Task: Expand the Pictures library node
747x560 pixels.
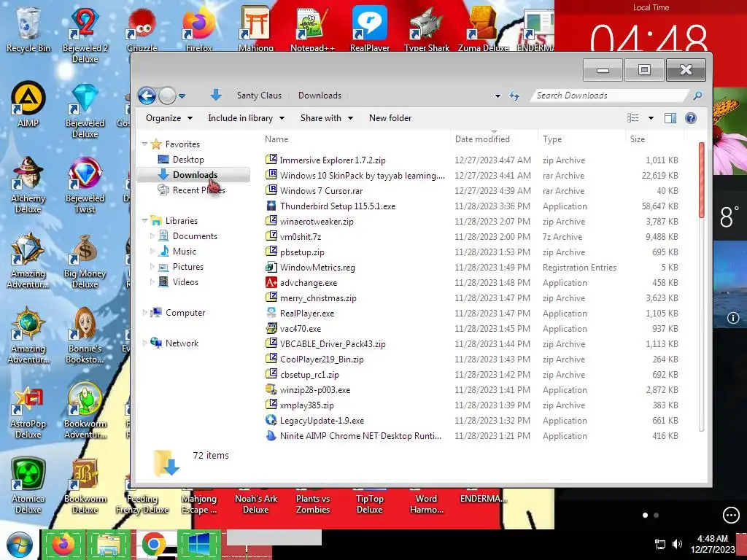Action: [152, 267]
